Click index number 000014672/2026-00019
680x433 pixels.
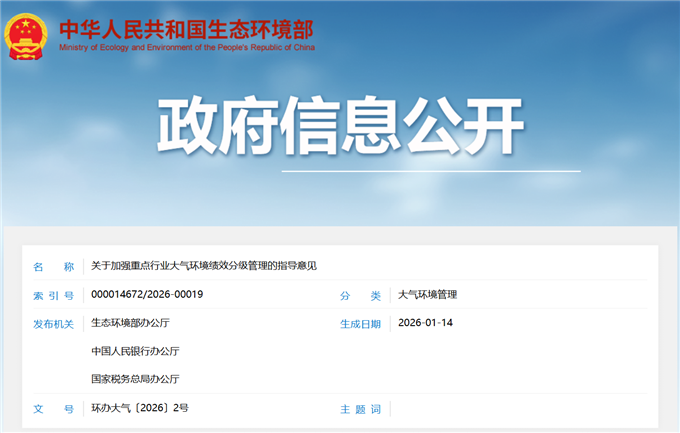147,295
